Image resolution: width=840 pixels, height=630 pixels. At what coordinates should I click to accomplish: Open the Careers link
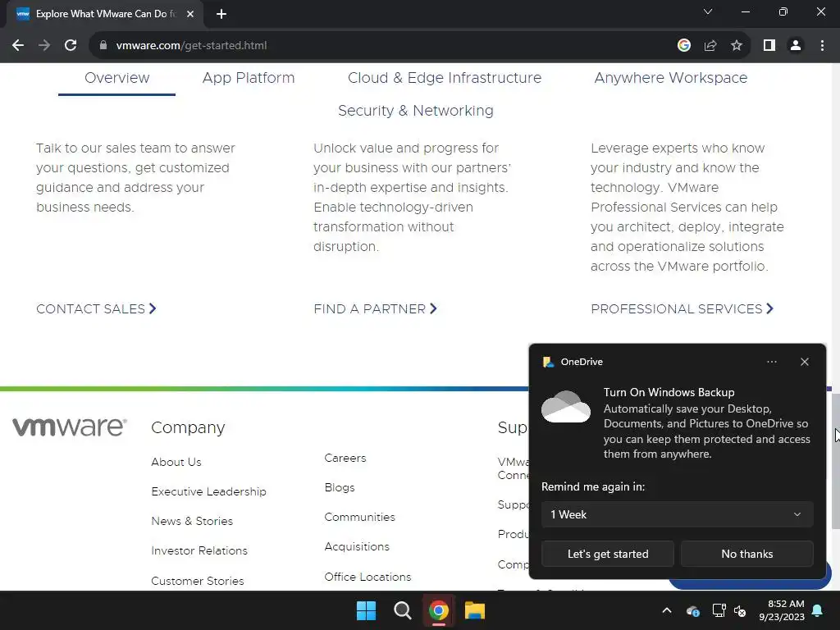345,458
